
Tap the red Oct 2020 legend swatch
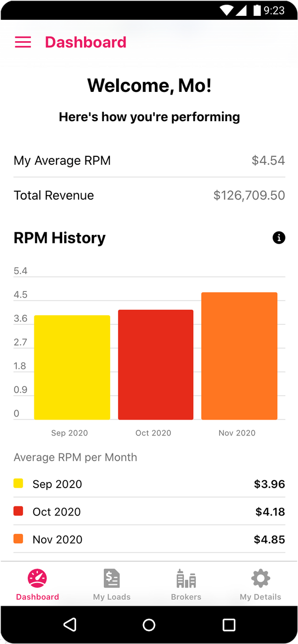[18, 511]
